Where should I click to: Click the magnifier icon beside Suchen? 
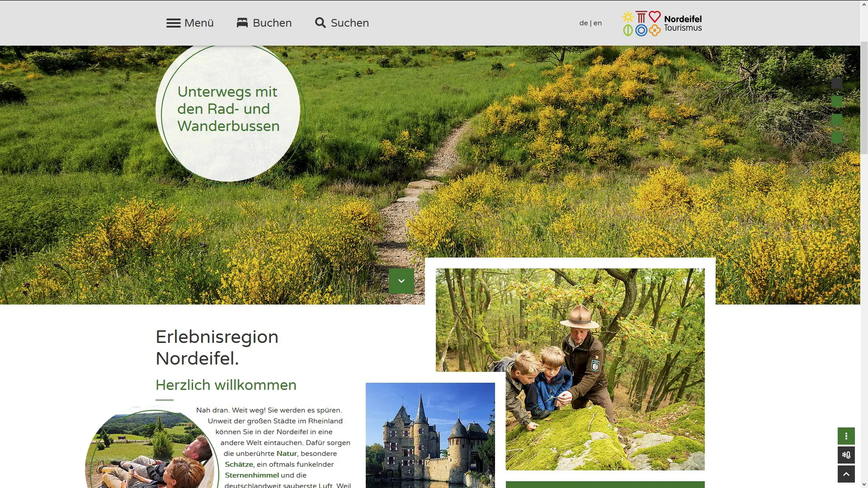(x=321, y=23)
